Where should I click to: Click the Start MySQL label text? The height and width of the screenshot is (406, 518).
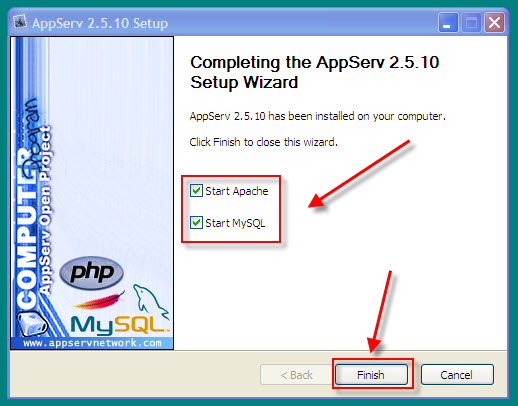pos(235,223)
